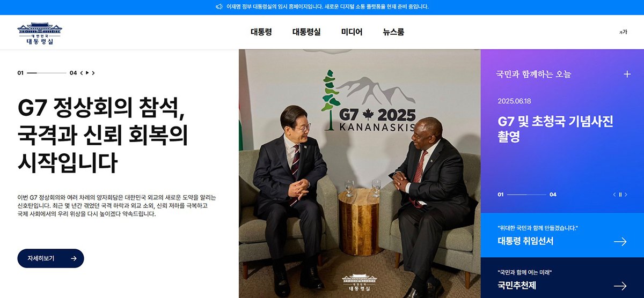Click the 가가 font size icon
Image resolution: width=644 pixels, height=298 pixels.
(623, 32)
